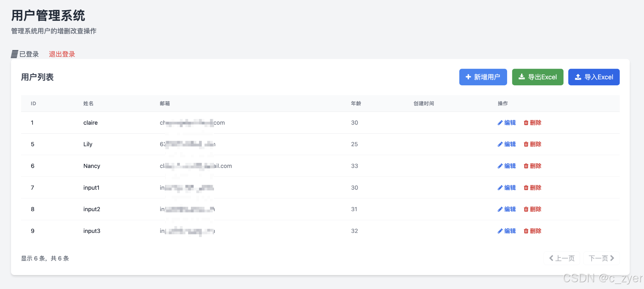The image size is (644, 289).
Task: Click trash icon in claire row
Action: (526, 123)
